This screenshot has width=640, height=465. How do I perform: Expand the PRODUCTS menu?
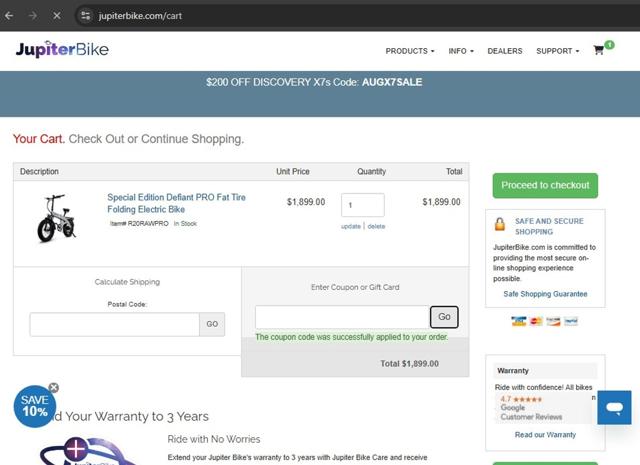(x=410, y=51)
